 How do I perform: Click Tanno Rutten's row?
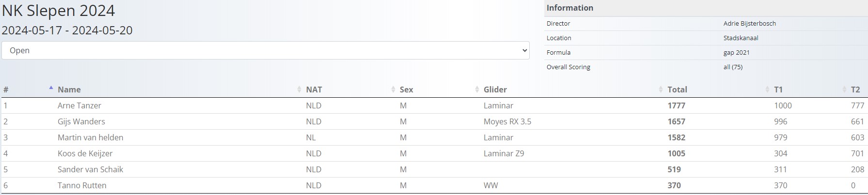click(82, 185)
